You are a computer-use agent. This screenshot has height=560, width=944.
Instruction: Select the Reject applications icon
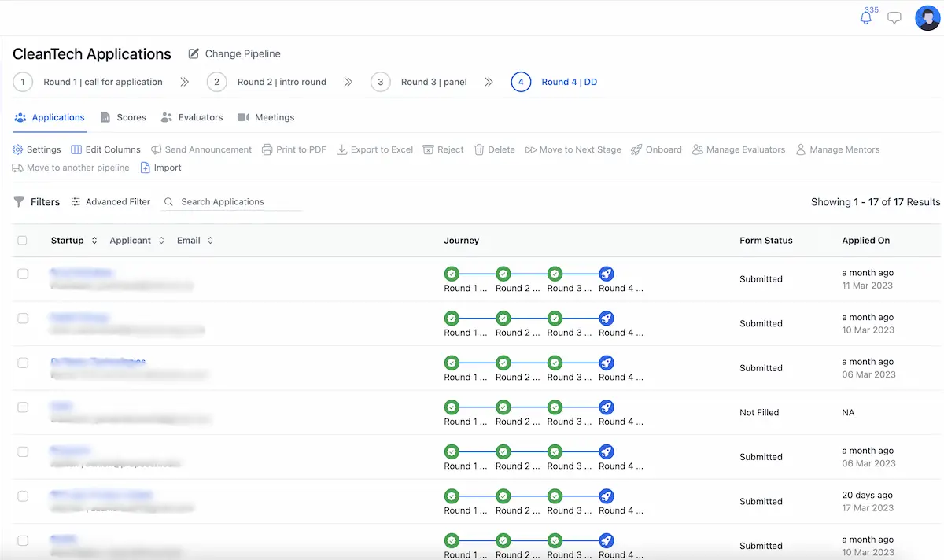pos(443,149)
